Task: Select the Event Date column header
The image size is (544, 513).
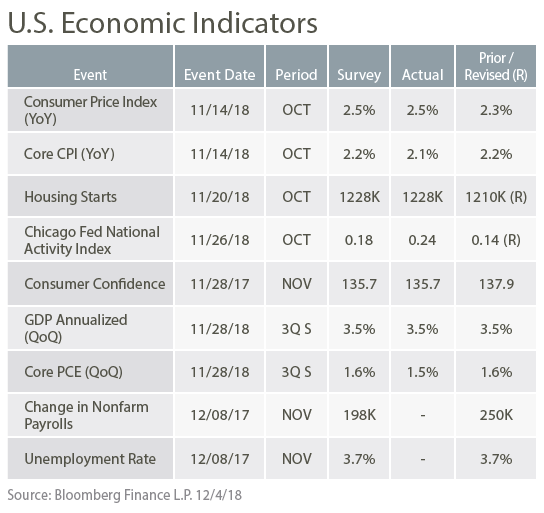Action: click(x=219, y=66)
